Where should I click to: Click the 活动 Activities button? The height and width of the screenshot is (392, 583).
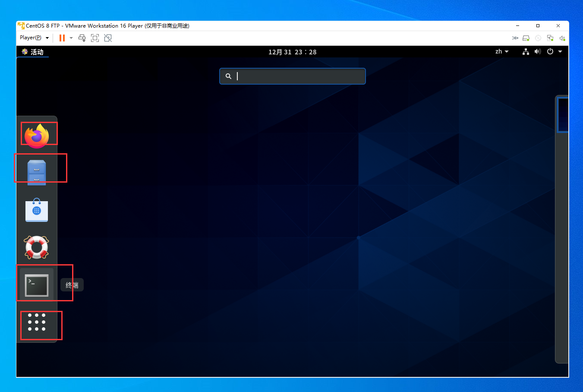33,52
